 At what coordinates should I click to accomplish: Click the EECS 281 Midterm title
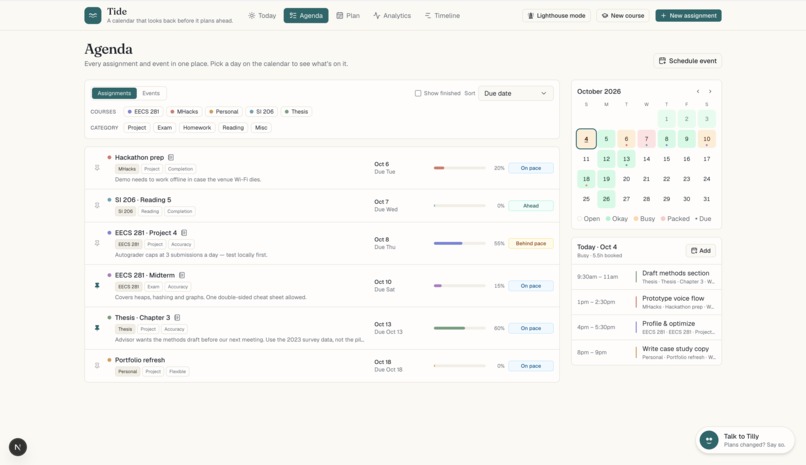[x=144, y=275]
